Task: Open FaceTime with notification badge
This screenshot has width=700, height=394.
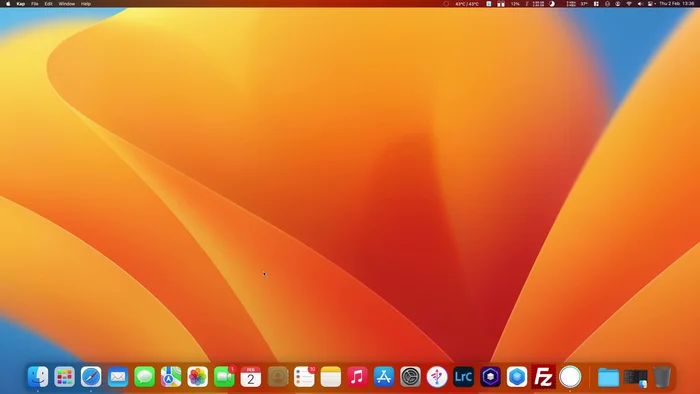Action: click(224, 377)
